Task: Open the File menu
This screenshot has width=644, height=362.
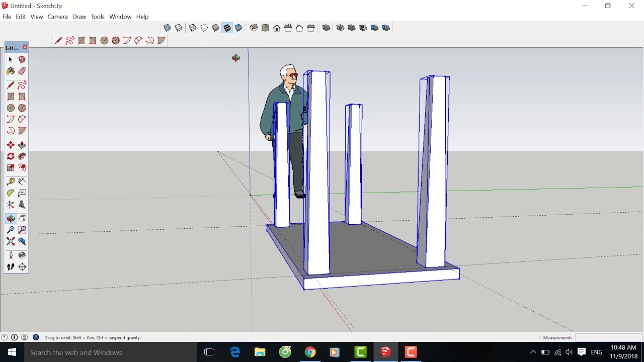Action: point(7,17)
